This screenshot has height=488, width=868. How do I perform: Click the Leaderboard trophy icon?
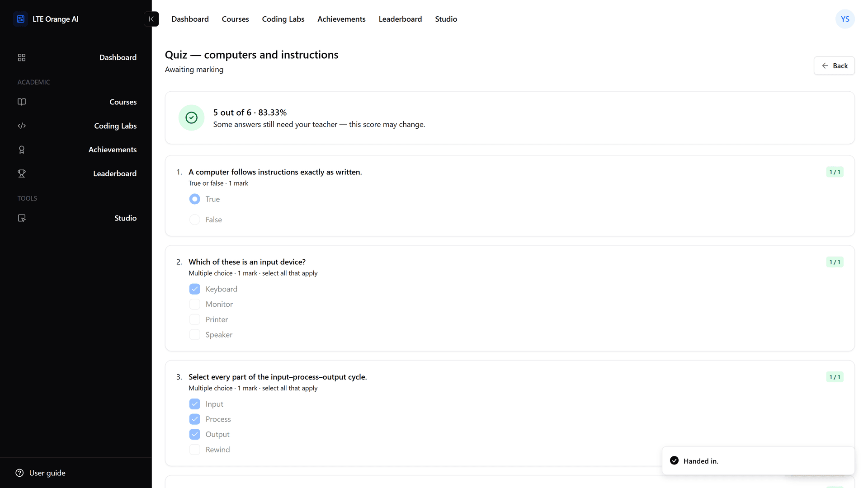[22, 174]
